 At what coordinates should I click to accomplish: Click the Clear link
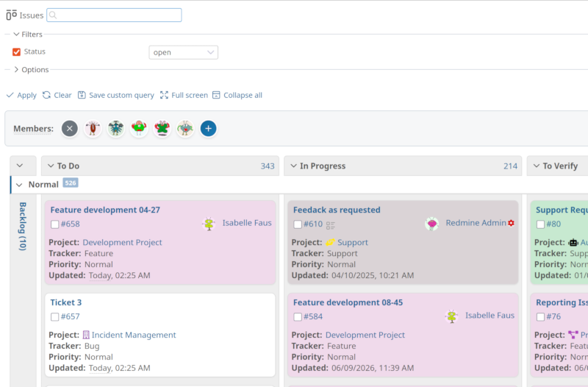point(62,96)
